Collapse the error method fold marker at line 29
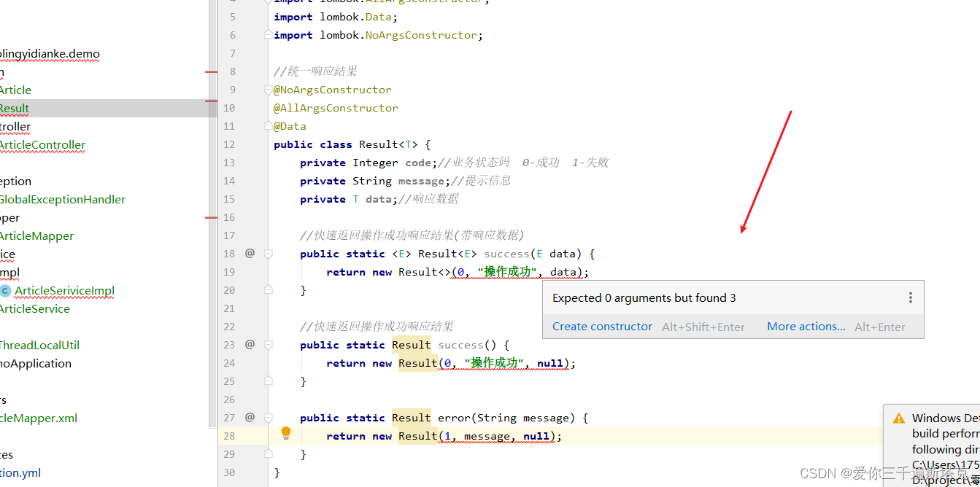Image resolution: width=980 pixels, height=487 pixels. pyautogui.click(x=267, y=453)
